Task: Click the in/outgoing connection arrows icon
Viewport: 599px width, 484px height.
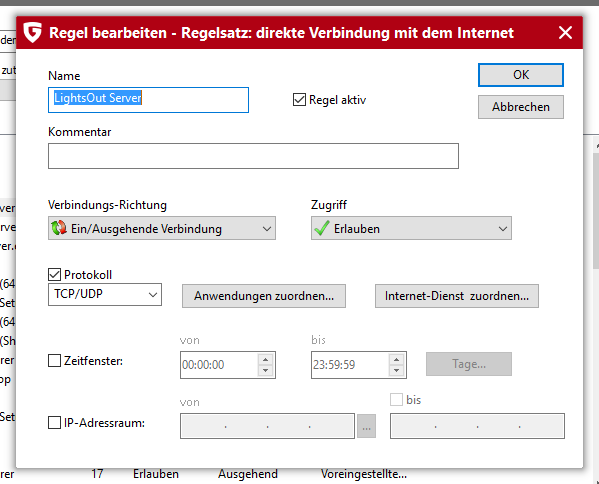Action: tap(59, 228)
